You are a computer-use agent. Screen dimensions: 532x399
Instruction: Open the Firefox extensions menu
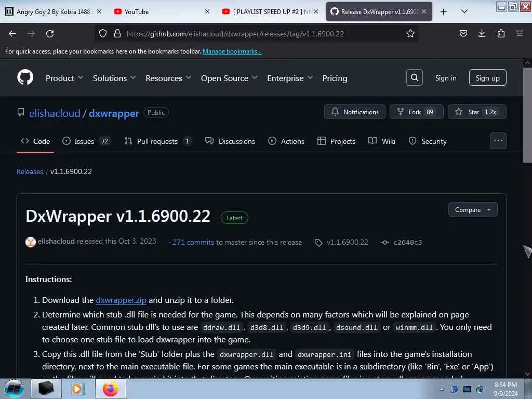(x=501, y=33)
